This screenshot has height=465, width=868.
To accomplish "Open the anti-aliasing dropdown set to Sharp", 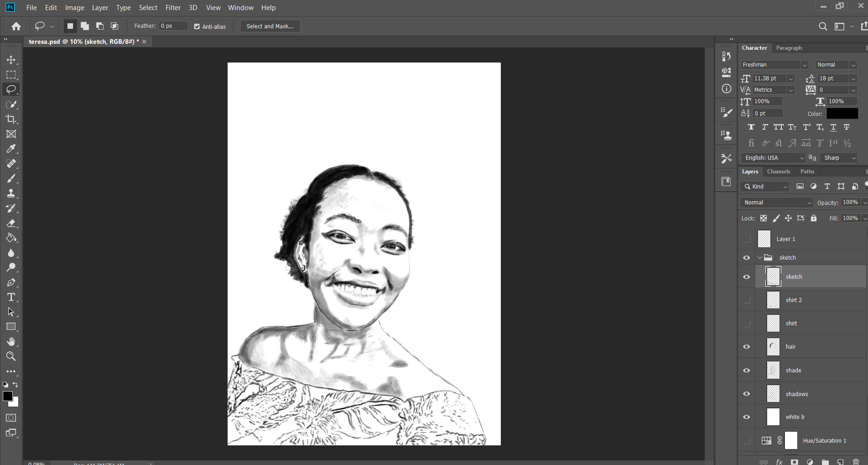I will (x=838, y=158).
